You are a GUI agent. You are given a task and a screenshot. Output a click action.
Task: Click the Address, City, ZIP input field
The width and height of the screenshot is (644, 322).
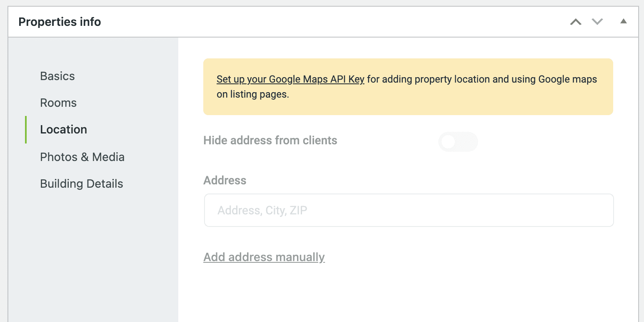pos(409,210)
